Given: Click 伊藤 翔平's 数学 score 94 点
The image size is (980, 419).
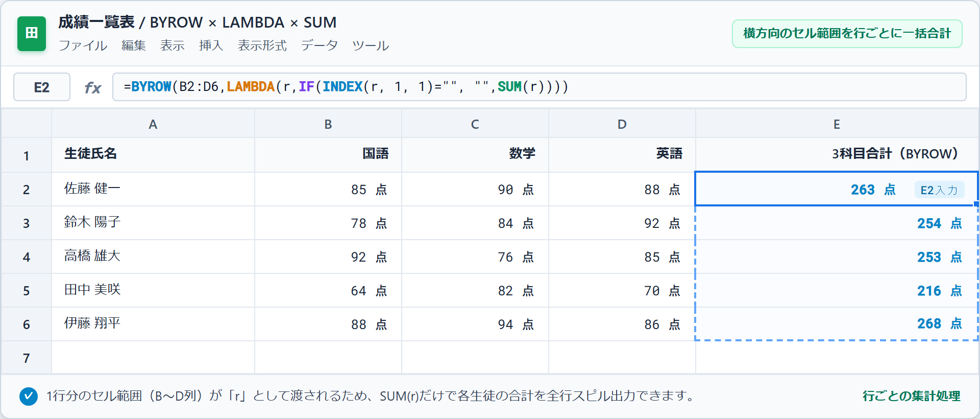Looking at the screenshot, I should tap(475, 324).
